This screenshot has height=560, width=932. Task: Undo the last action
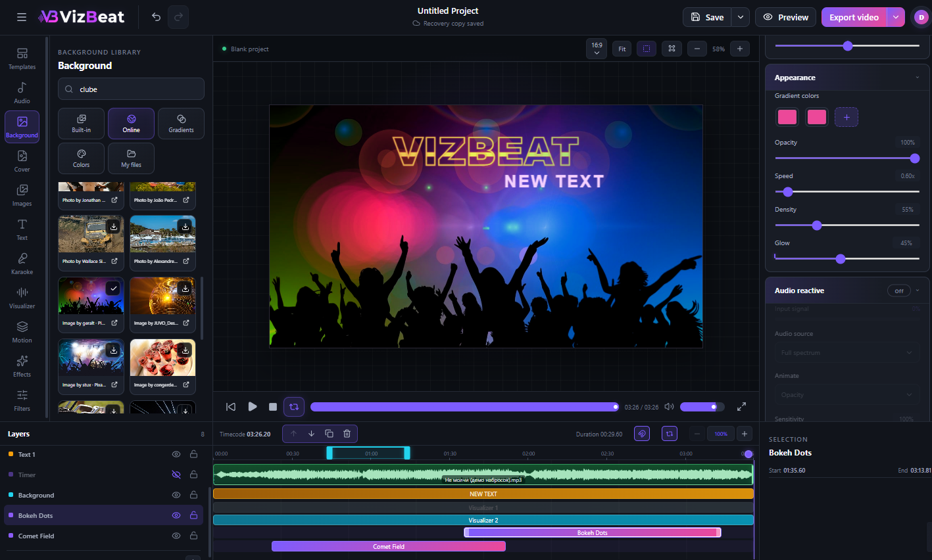pyautogui.click(x=156, y=17)
